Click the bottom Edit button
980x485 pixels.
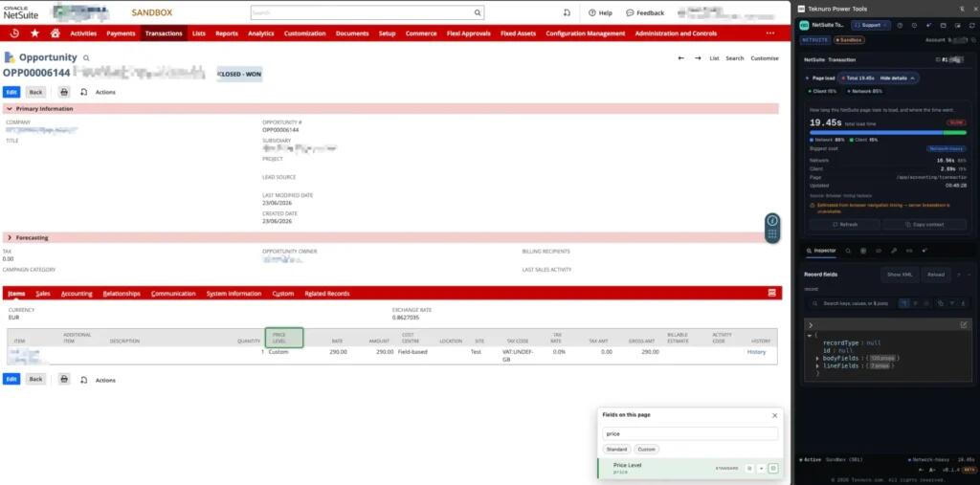11,380
